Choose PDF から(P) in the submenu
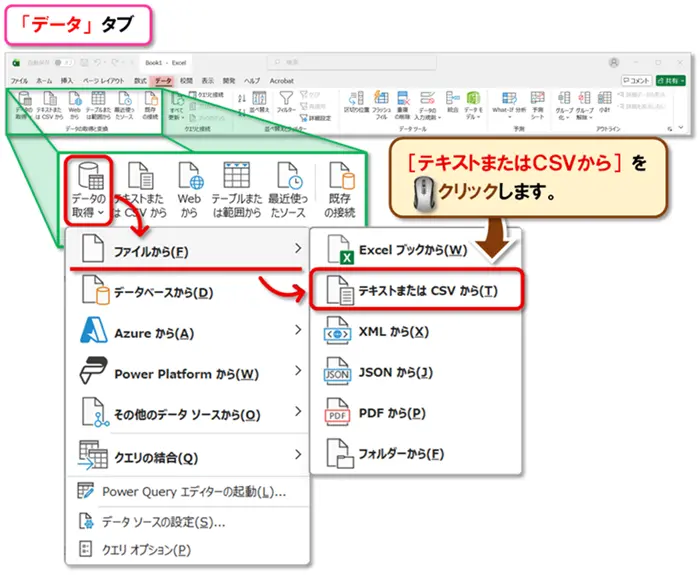This screenshot has height=575, width=700. click(415, 413)
